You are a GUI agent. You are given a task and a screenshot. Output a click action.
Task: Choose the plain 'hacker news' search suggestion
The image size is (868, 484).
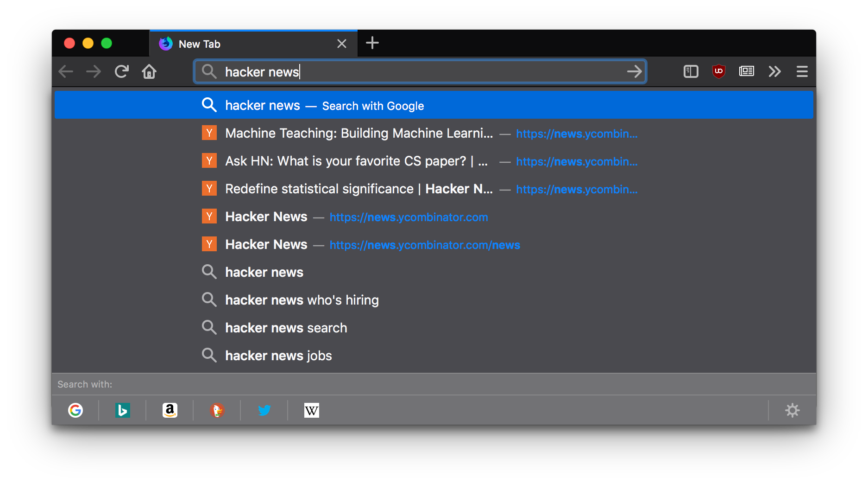pos(434,272)
